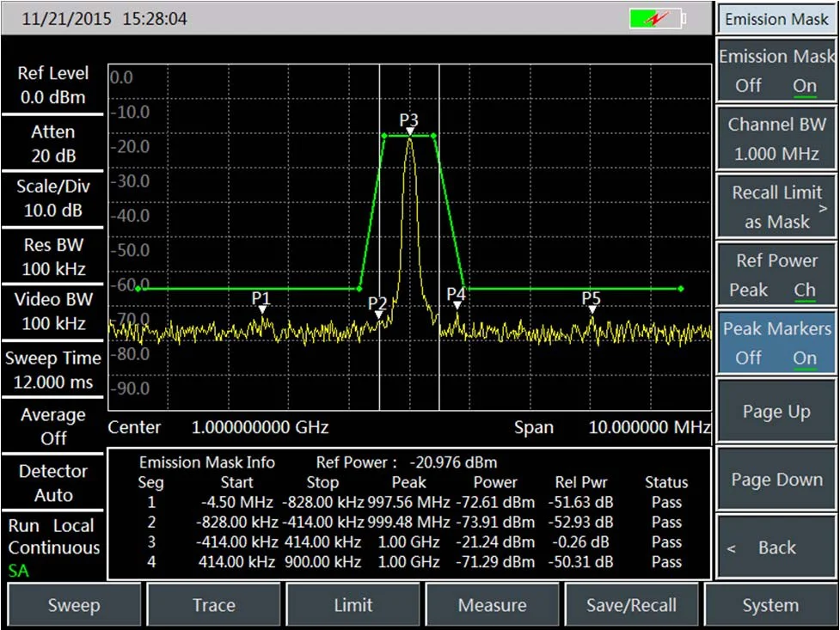The image size is (840, 630).
Task: Select the P1 peak marker on trace
Action: pyautogui.click(x=261, y=309)
